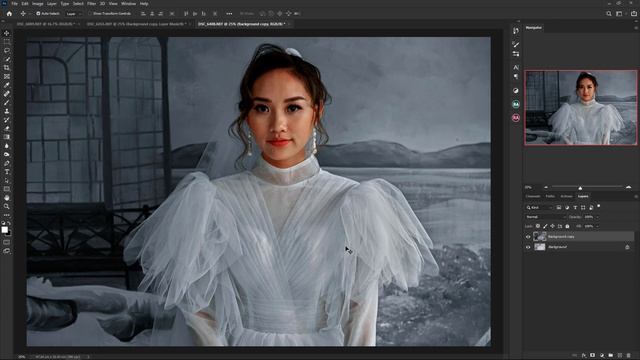Open the Layers panel options menu
This screenshot has height=360, width=640.
pyautogui.click(x=636, y=197)
